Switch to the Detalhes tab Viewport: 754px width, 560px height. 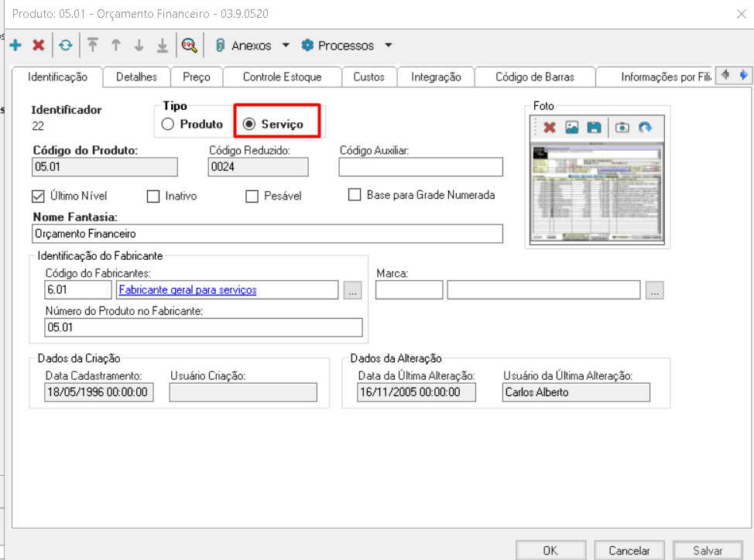coord(136,77)
